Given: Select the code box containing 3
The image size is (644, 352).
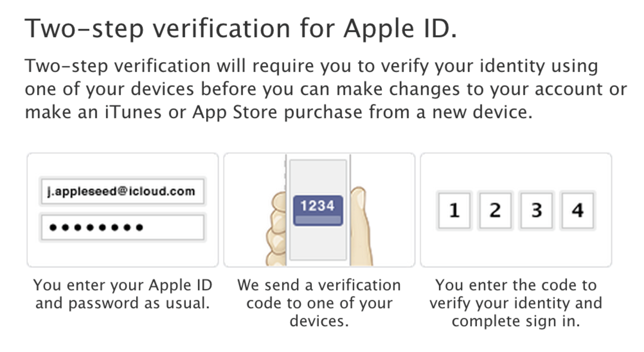Looking at the screenshot, I should (536, 210).
